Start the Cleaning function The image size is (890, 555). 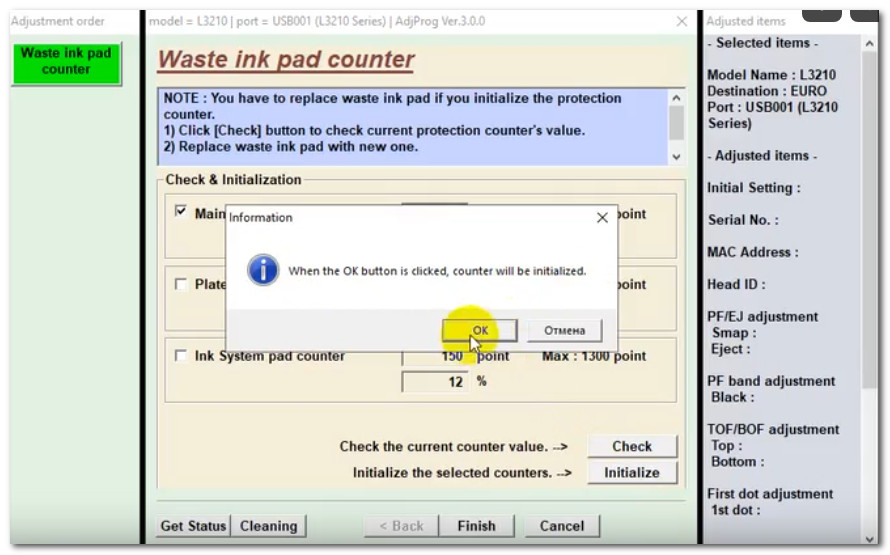[268, 526]
